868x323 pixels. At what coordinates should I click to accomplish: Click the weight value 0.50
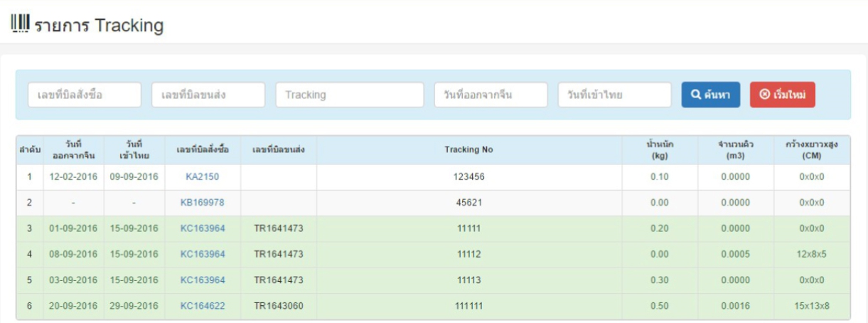point(660,306)
